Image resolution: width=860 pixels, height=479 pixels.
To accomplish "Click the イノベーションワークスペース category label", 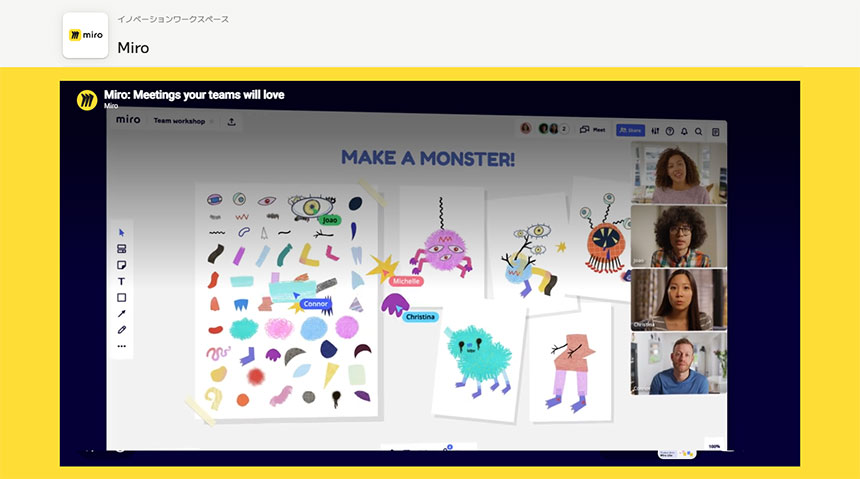I will tap(173, 19).
